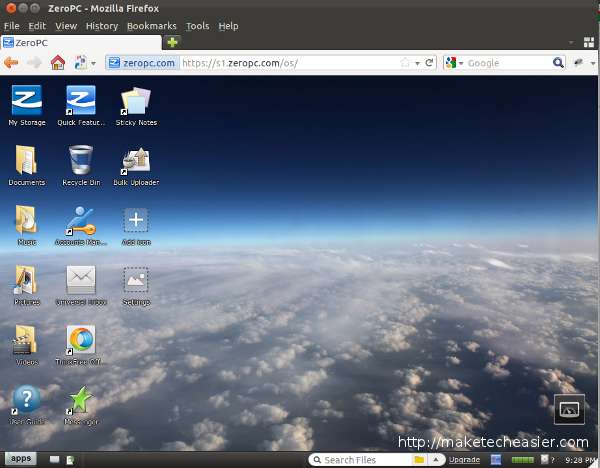
Task: Click the Upgrade link in the taskbar
Action: click(x=464, y=460)
